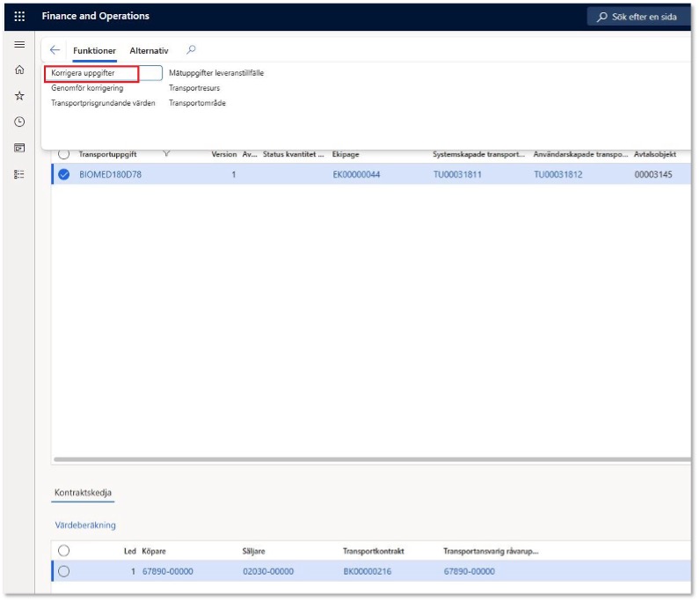Screen dimensions: 700x602
Task: Open the BIOMED180D78 link
Action: tap(110, 174)
